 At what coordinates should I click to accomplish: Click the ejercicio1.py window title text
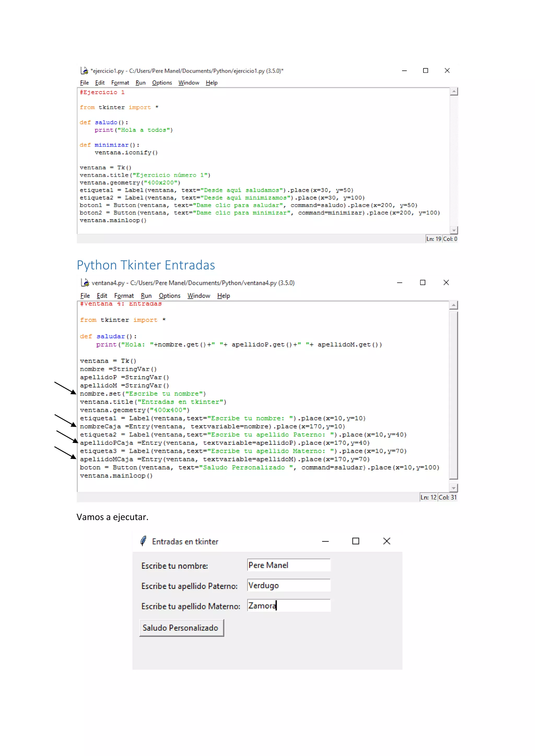click(187, 71)
